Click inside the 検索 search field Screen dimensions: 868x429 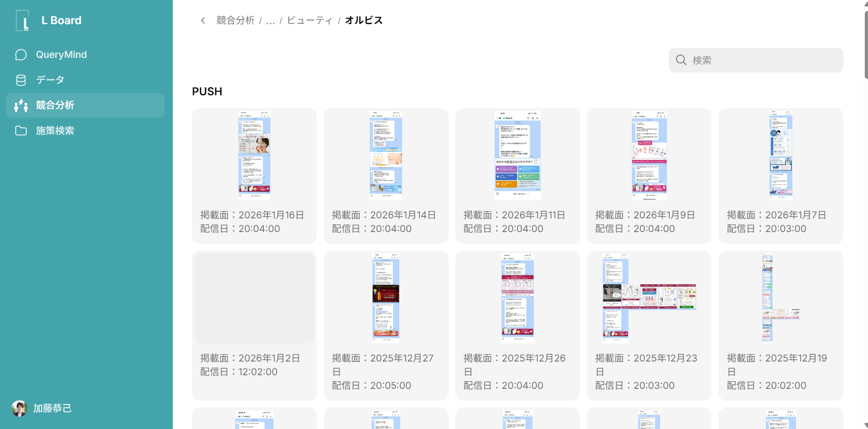757,60
